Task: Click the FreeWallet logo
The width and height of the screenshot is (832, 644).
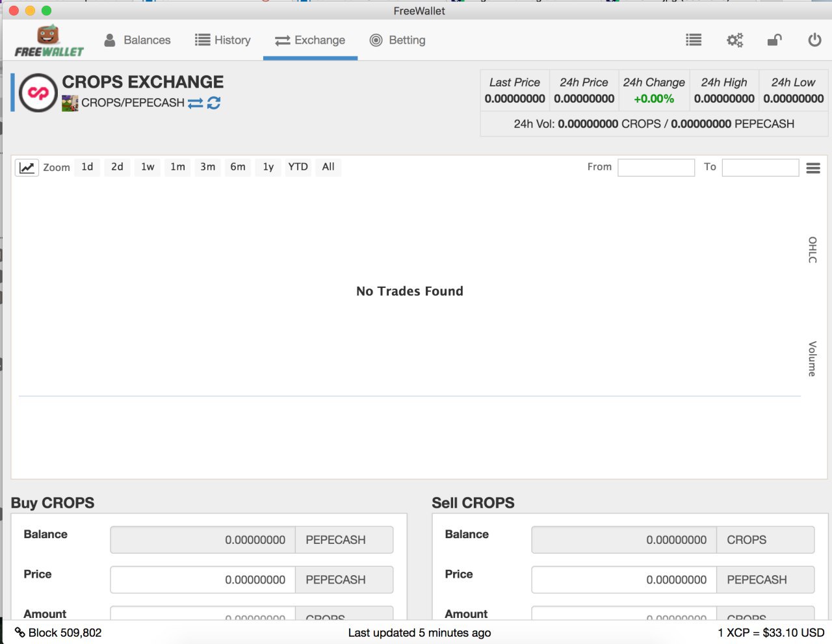Action: click(x=49, y=41)
